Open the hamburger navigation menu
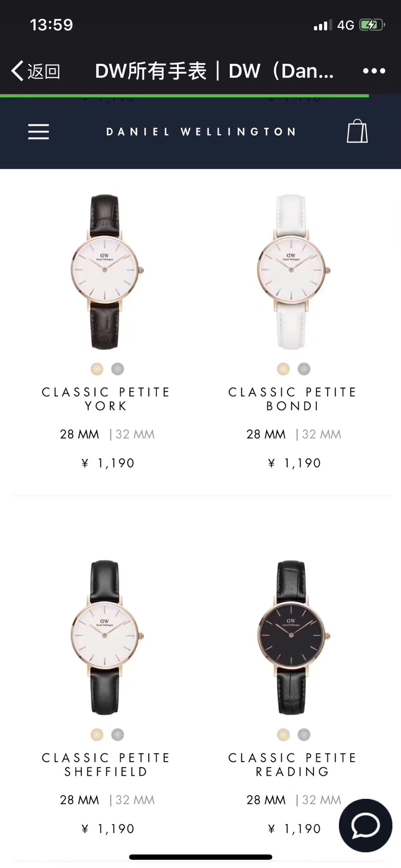This screenshot has width=401, height=868. pos(38,132)
